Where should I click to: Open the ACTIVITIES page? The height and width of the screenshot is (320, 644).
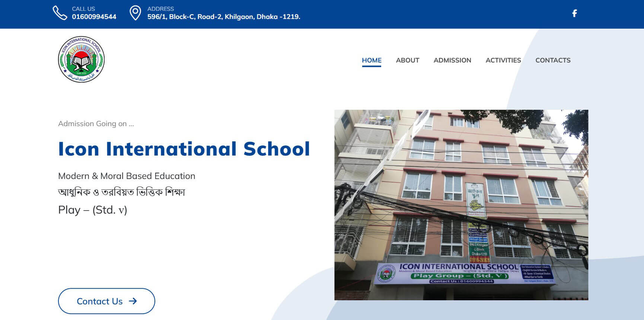coord(503,60)
